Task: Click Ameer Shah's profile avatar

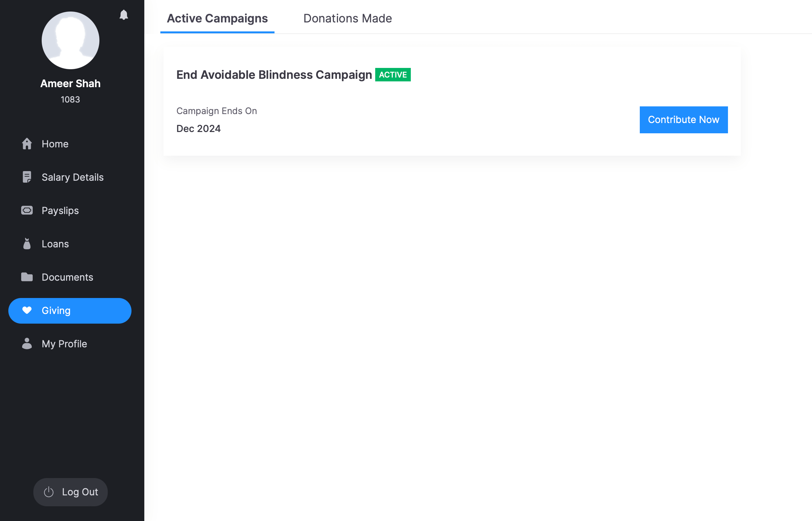Action: point(71,40)
